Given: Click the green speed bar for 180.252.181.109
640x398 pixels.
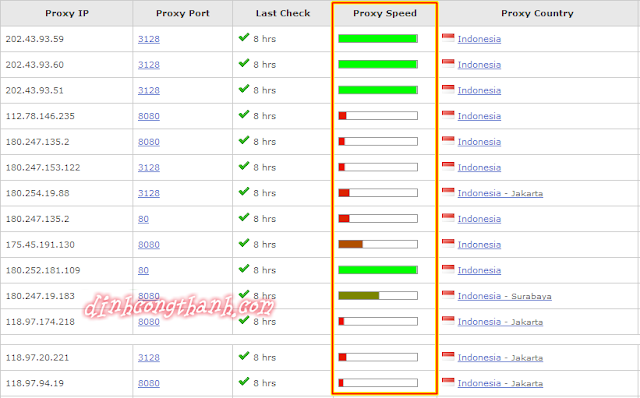Looking at the screenshot, I should click(x=378, y=270).
